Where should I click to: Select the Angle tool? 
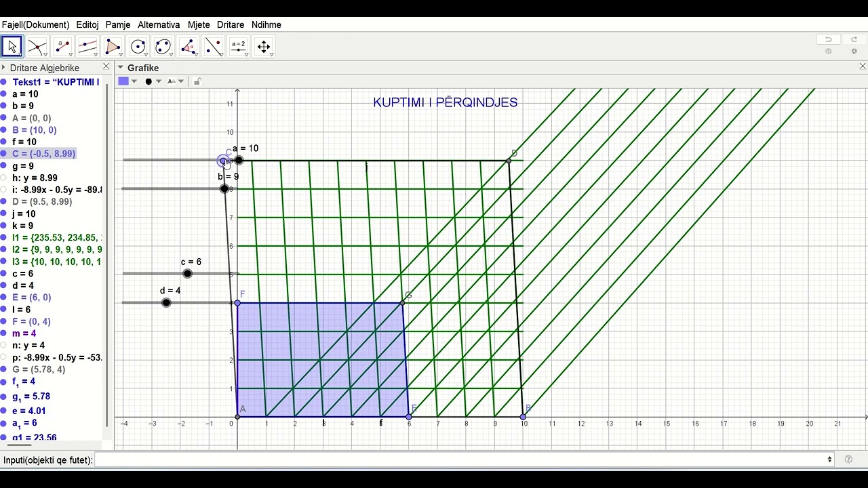click(188, 47)
